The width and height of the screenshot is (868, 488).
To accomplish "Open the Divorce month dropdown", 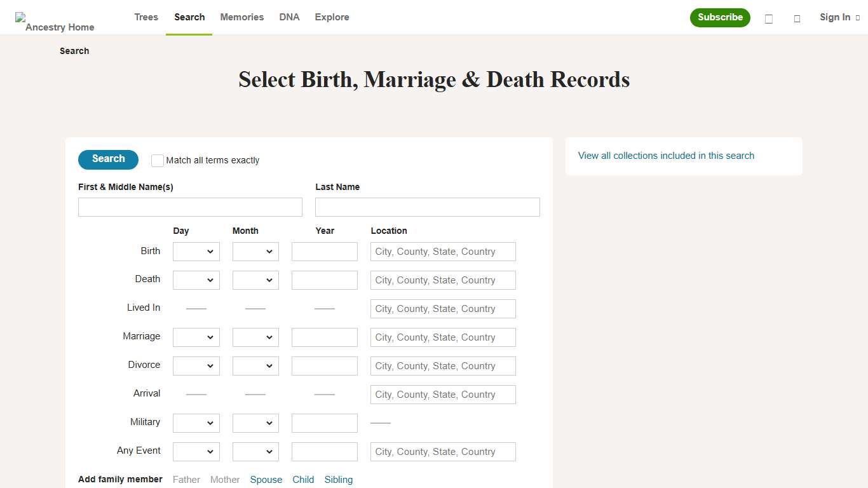I will pyautogui.click(x=255, y=365).
